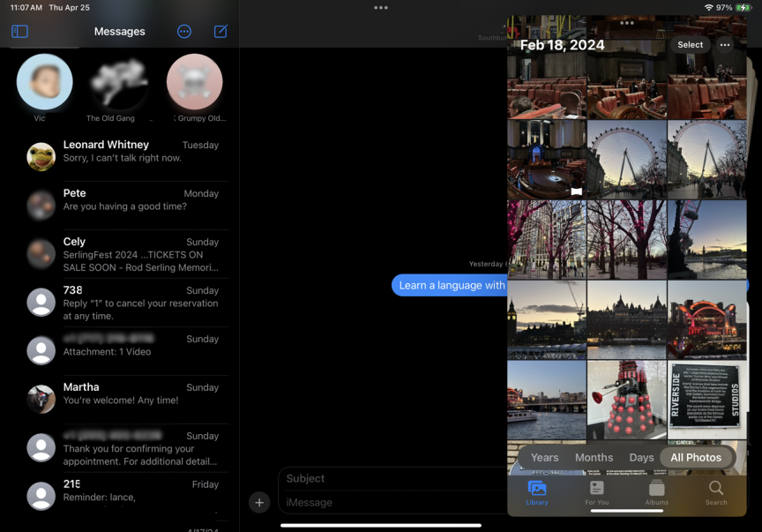
Task: Select the All Photos view
Action: click(x=696, y=457)
